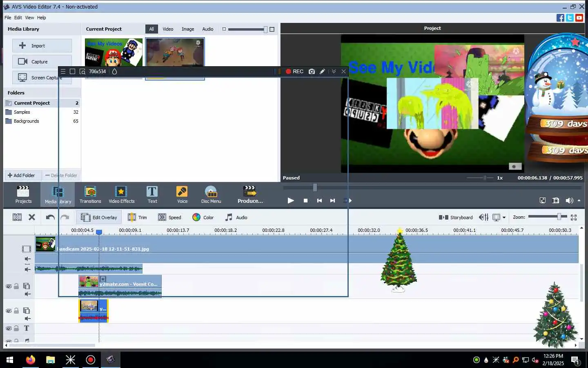Click the redo arrow
Viewport: 588px width, 368px height.
click(65, 217)
